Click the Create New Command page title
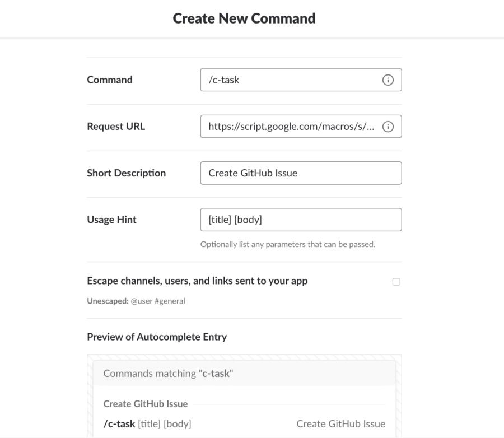The width and height of the screenshot is (504, 438). point(244,18)
